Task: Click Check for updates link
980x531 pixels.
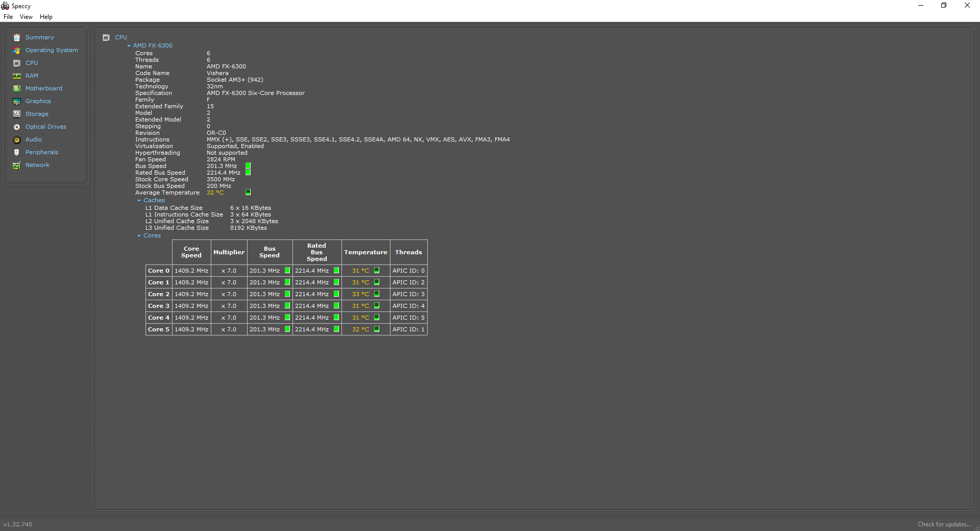Action: tap(944, 524)
